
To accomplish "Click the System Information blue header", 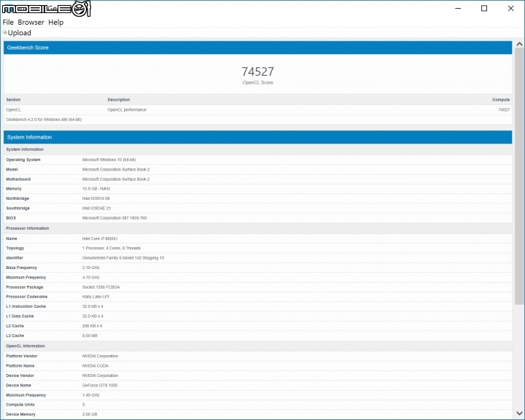I will [258, 137].
